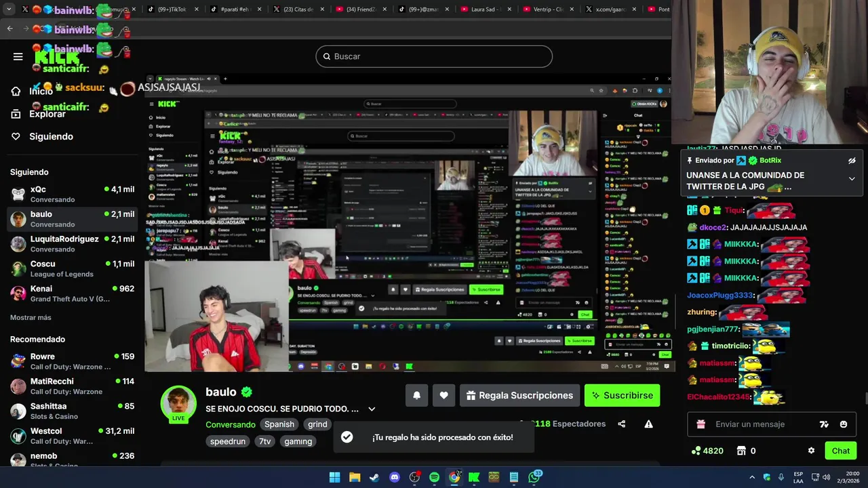The width and height of the screenshot is (868, 488).
Task: Click the report warning triangle icon
Action: pos(648,424)
